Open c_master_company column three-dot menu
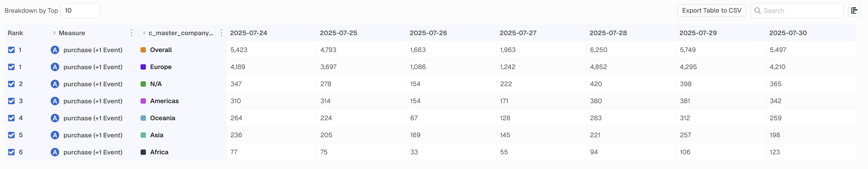Viewport: 868px width, 169px height. [221, 33]
